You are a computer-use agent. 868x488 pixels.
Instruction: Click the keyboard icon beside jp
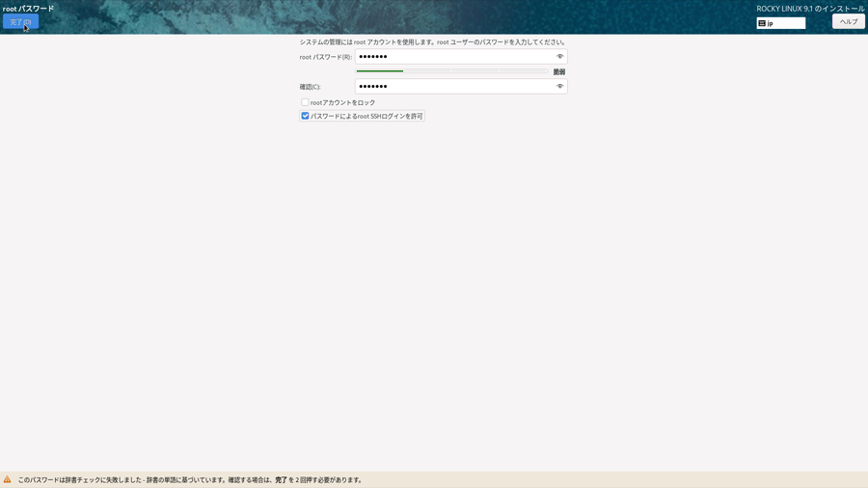click(762, 23)
